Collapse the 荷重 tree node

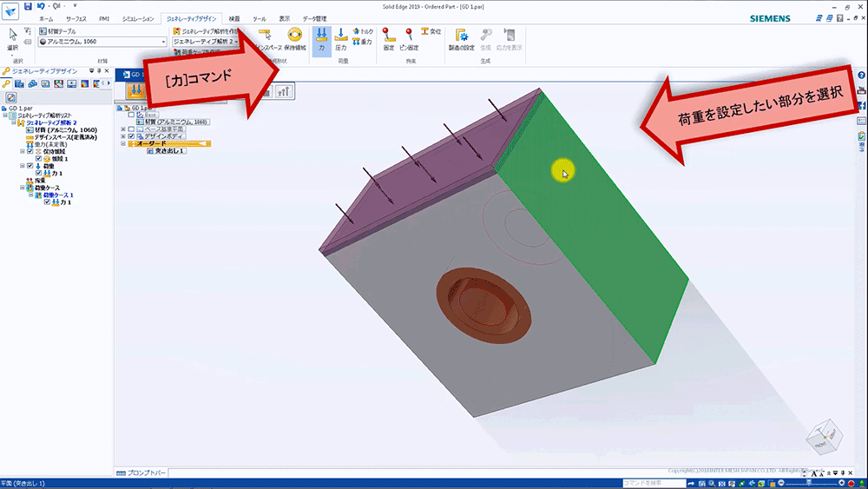point(23,166)
